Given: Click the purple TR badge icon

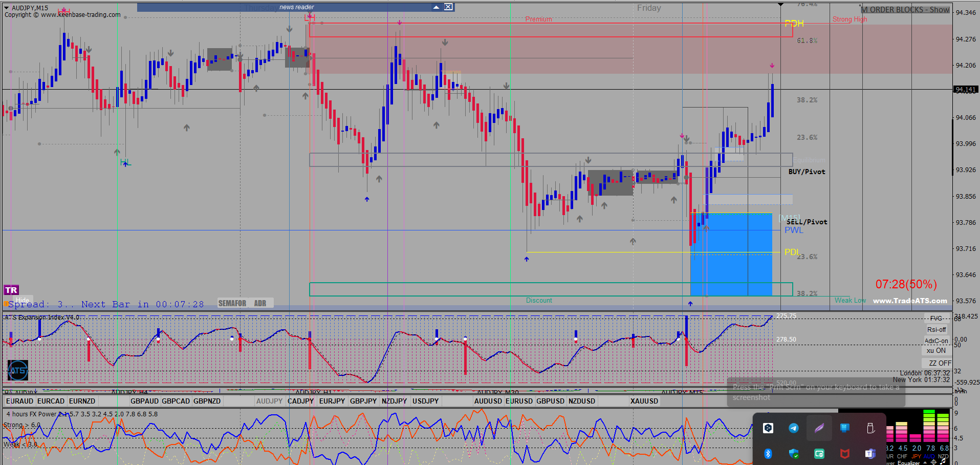Looking at the screenshot, I should [11, 290].
